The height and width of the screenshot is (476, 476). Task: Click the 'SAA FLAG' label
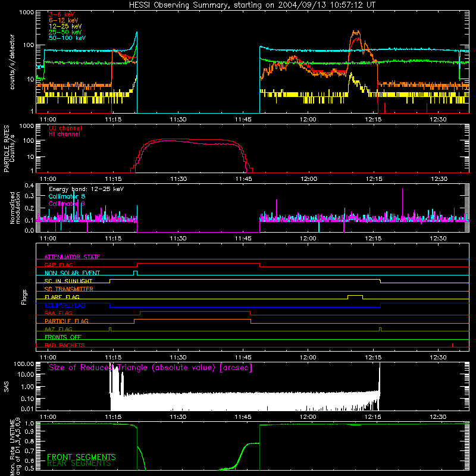pos(58,313)
